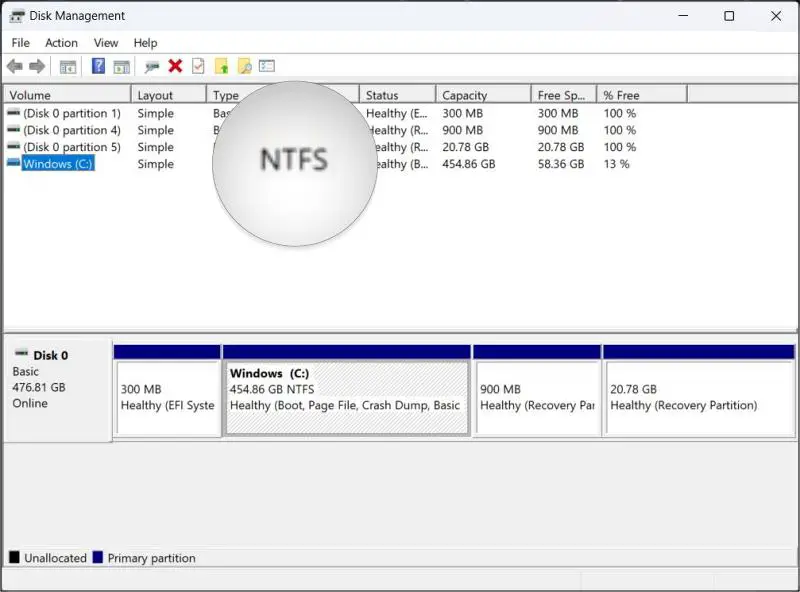The height and width of the screenshot is (592, 800).
Task: Sort by the Status column header
Action: (397, 95)
